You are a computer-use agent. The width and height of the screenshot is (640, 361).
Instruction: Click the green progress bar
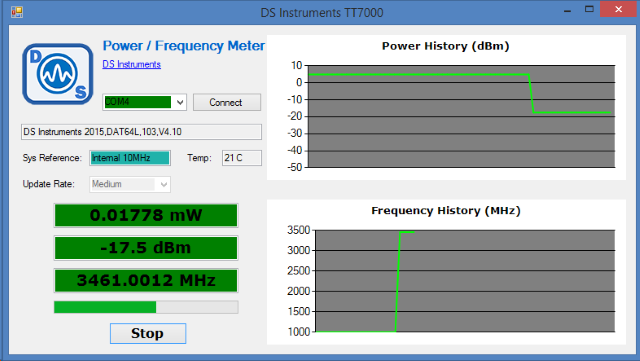pos(146,307)
